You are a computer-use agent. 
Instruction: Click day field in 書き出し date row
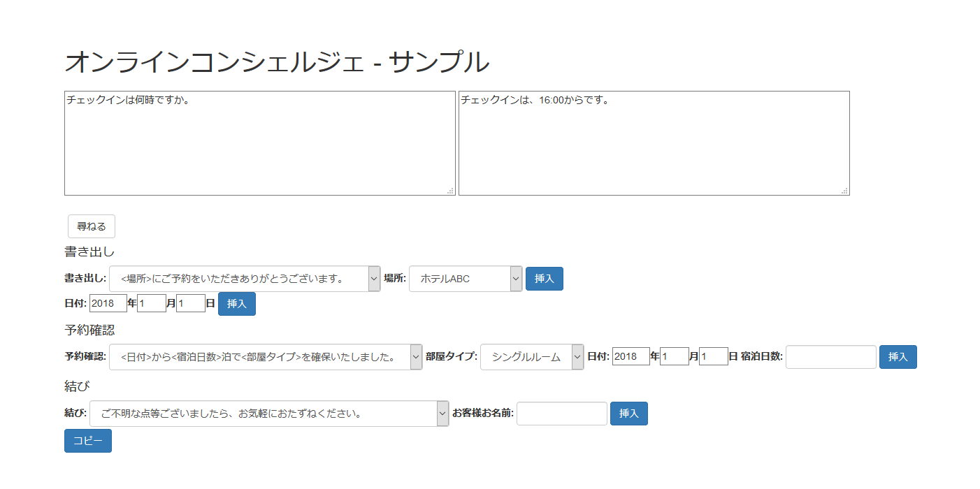coord(191,304)
